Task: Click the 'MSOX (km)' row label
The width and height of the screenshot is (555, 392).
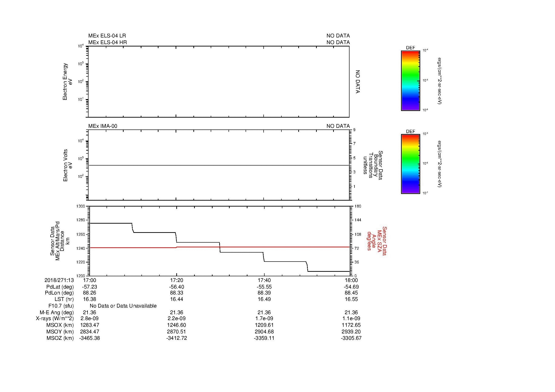Action: (x=60, y=325)
